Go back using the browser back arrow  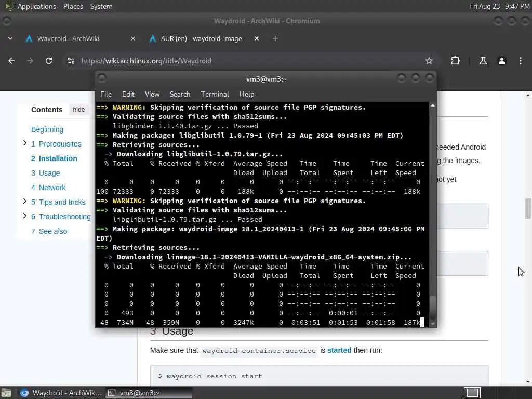click(x=11, y=61)
